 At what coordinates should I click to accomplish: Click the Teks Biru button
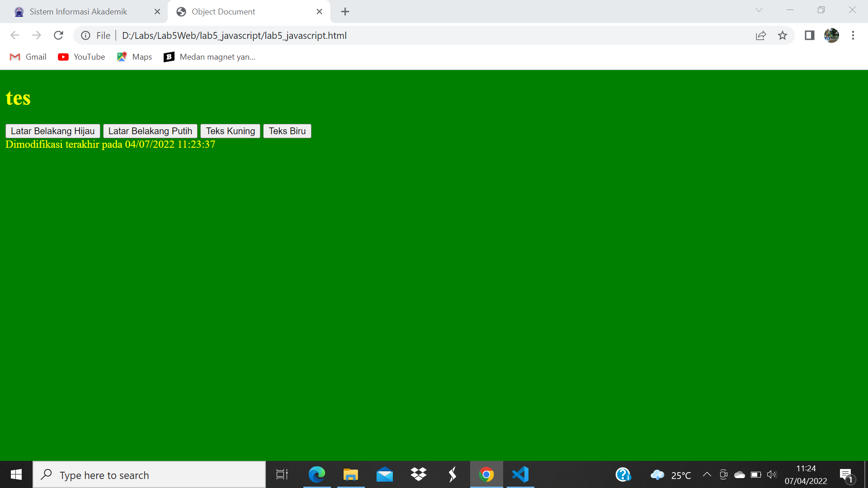click(287, 131)
